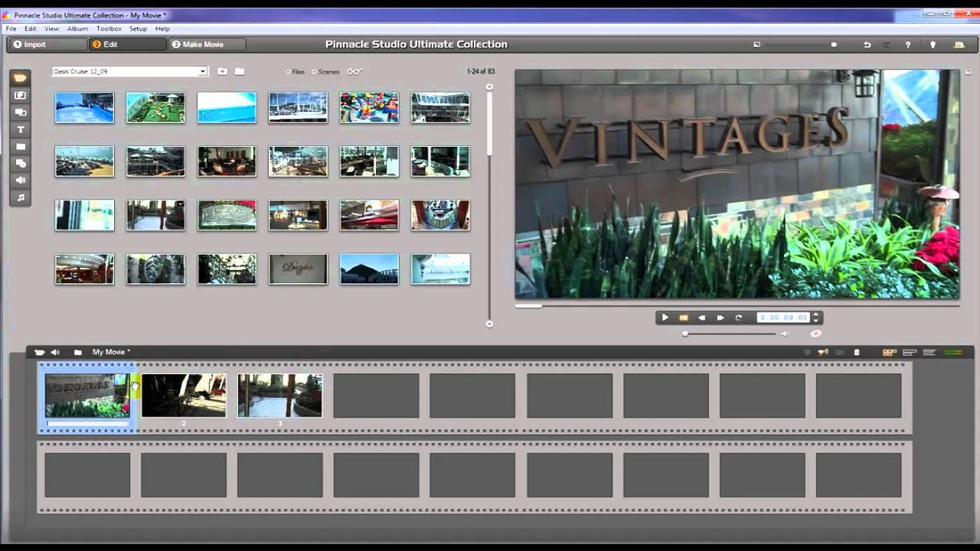This screenshot has height=551, width=980.
Task: Decrease timecode with down stepper arrow
Action: click(816, 321)
